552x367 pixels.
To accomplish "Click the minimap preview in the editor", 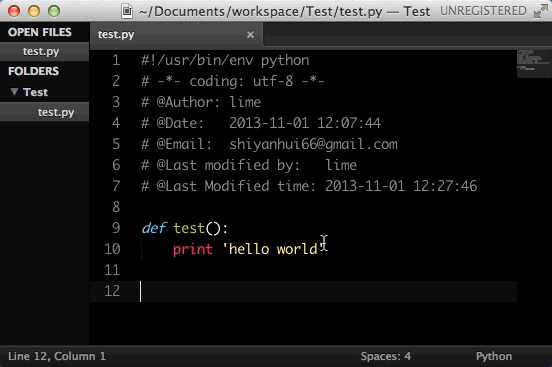I will point(533,63).
